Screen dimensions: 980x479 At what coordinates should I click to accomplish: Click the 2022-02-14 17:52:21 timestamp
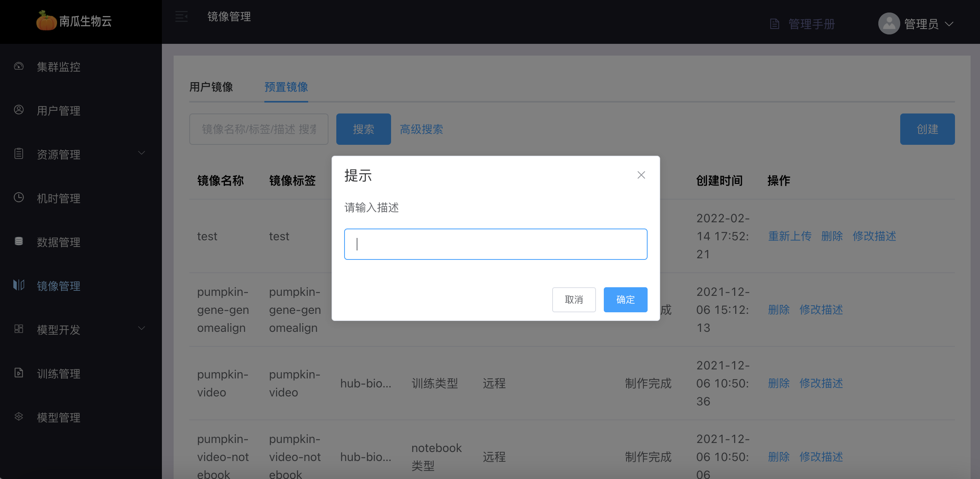pyautogui.click(x=723, y=236)
